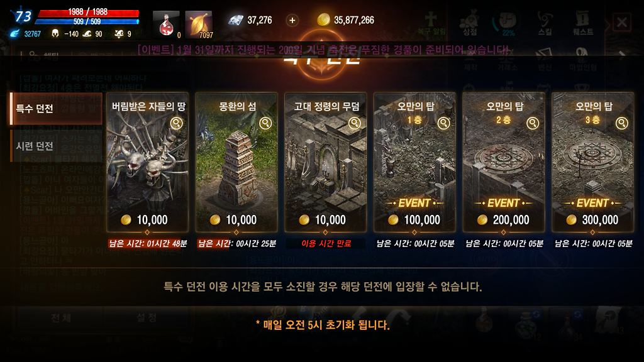Switch to the 시련 던전 tab

56,146
